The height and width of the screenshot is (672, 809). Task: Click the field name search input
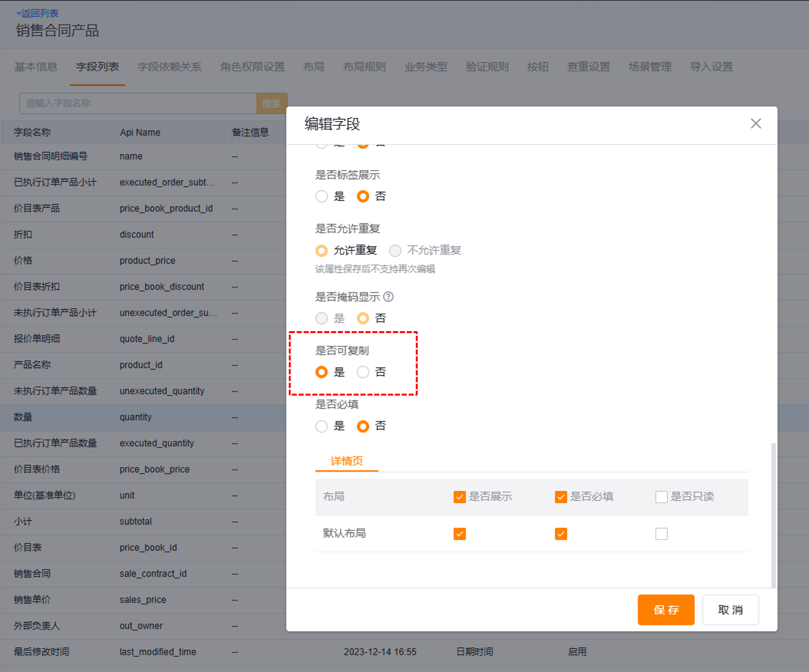point(138,103)
